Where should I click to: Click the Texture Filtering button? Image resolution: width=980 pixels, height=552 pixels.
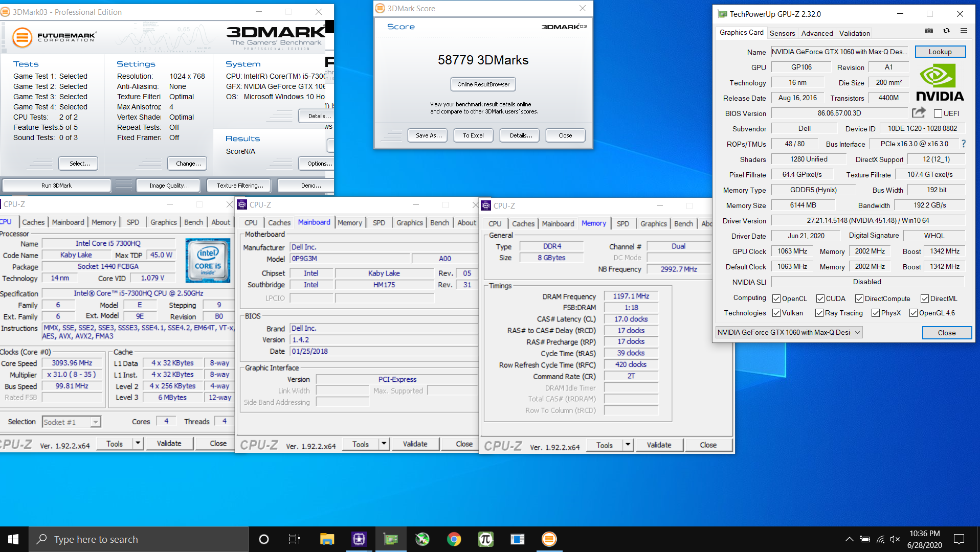click(x=240, y=186)
